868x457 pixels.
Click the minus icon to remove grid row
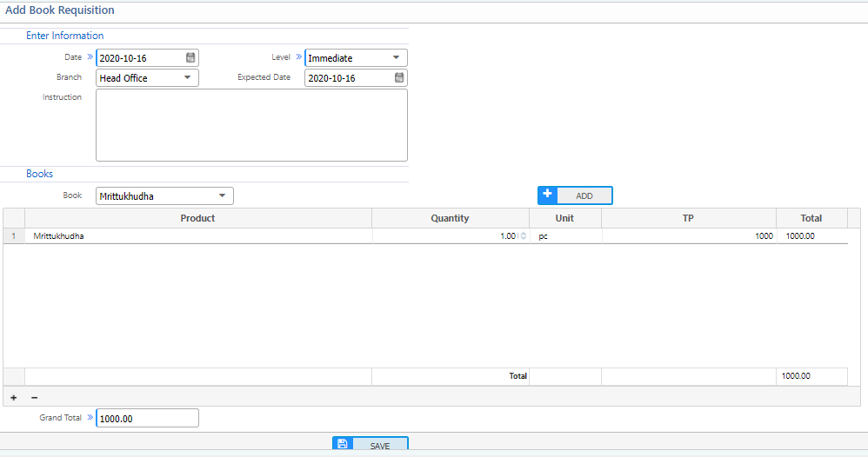pyautogui.click(x=34, y=397)
